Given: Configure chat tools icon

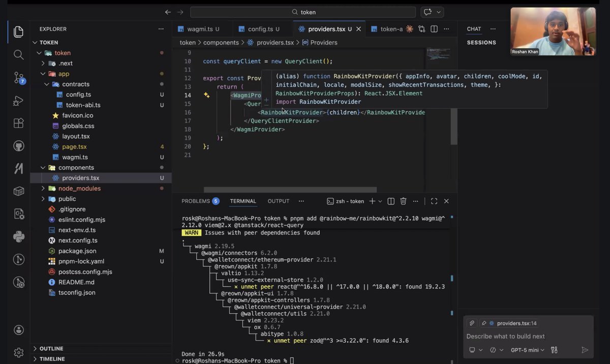Looking at the screenshot, I should 554,350.
